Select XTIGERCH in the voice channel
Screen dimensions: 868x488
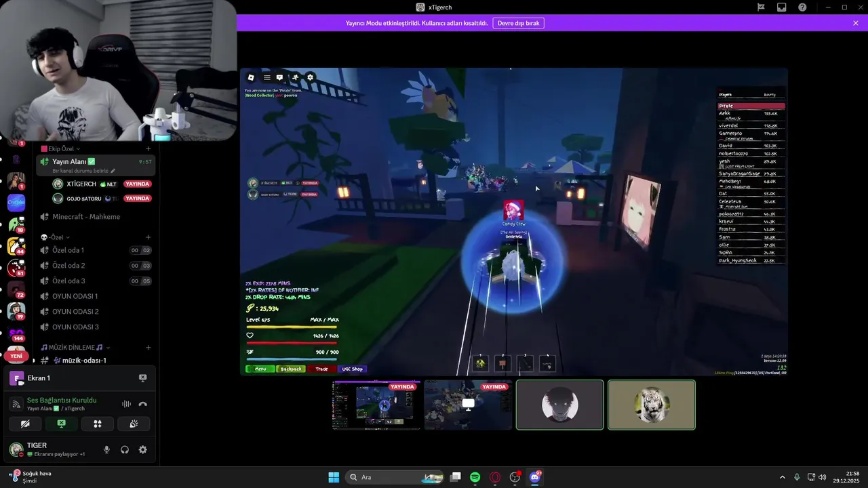102,184
